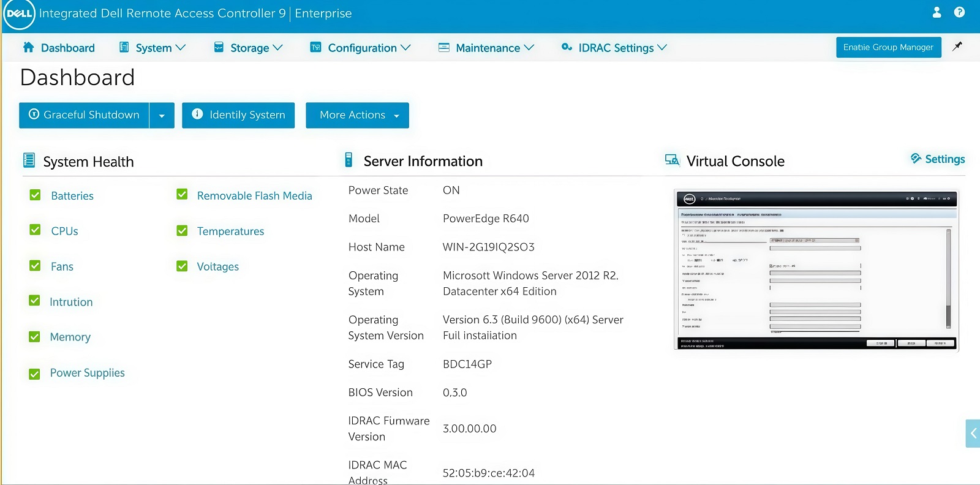Click the Dell logo icon
980x485 pixels.
(x=19, y=14)
